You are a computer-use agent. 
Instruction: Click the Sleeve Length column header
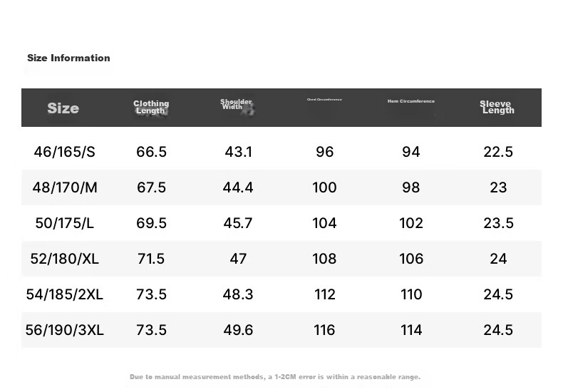coord(497,107)
